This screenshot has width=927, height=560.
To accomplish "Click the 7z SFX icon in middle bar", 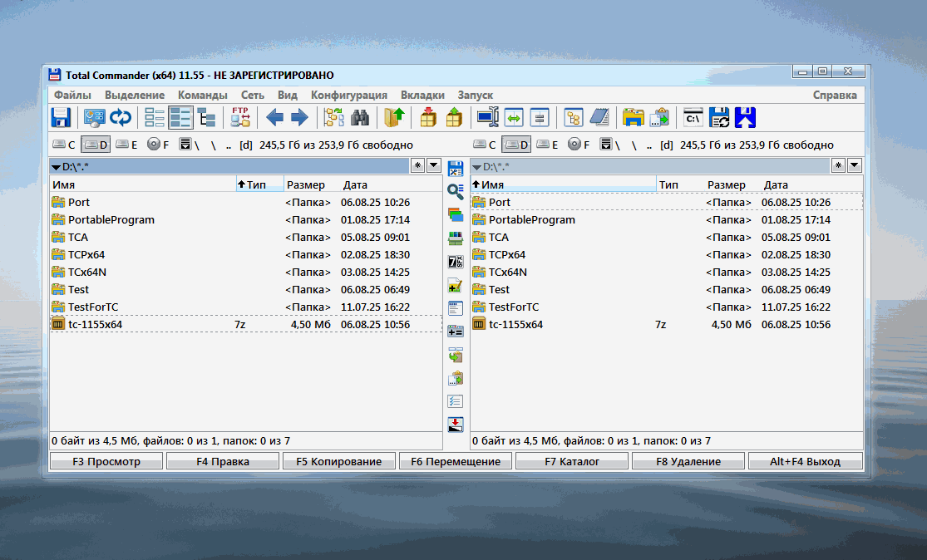I will point(456,261).
